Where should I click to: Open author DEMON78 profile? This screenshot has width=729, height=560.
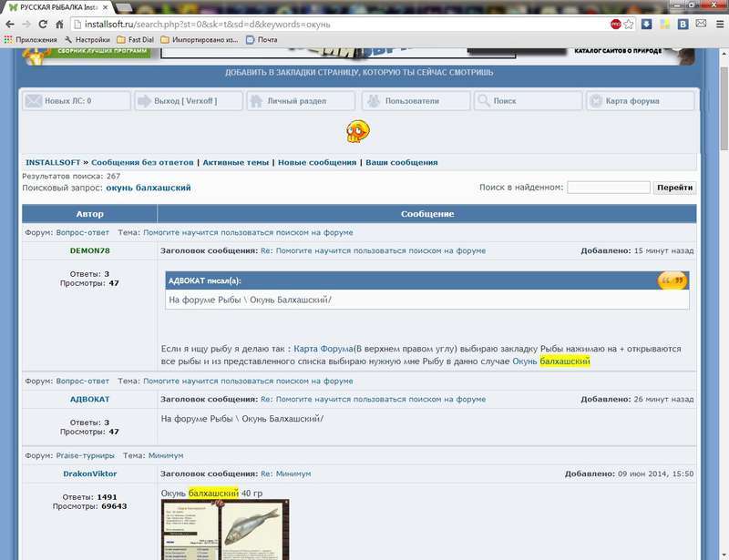(x=89, y=251)
